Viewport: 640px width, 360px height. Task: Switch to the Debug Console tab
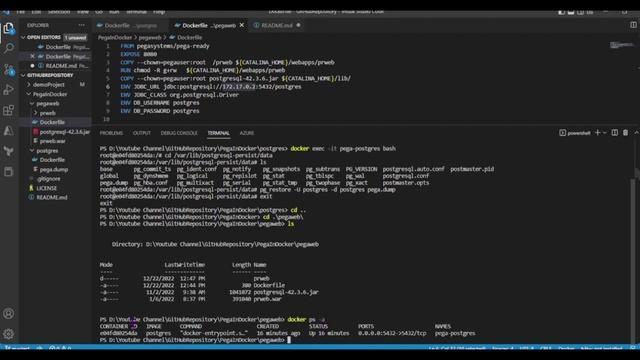tap(179, 133)
